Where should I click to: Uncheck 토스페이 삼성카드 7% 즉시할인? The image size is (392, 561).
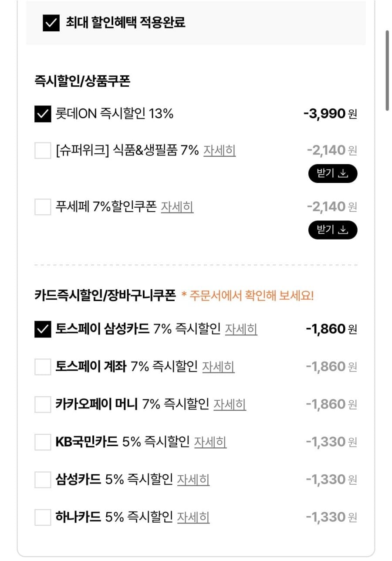[43, 329]
